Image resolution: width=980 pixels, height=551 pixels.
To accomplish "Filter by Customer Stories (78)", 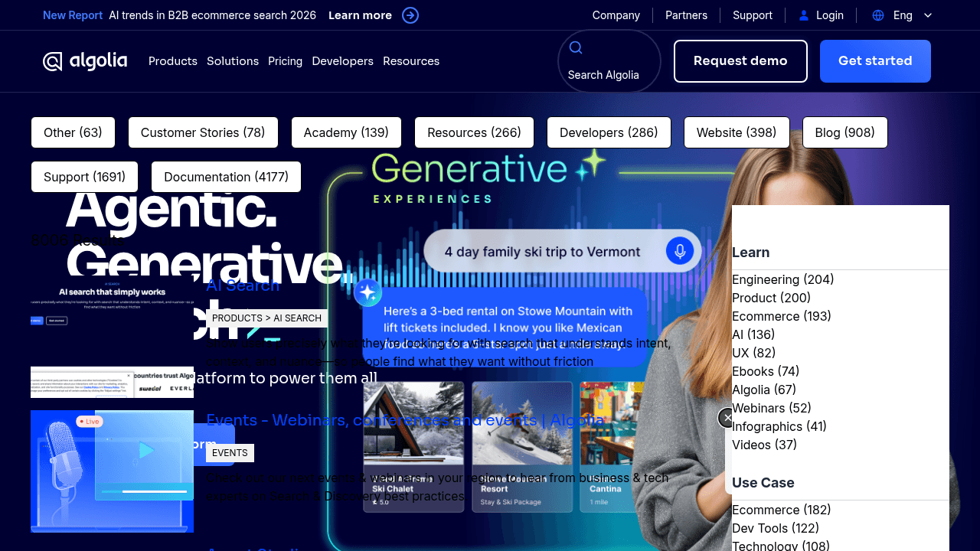I will [203, 132].
